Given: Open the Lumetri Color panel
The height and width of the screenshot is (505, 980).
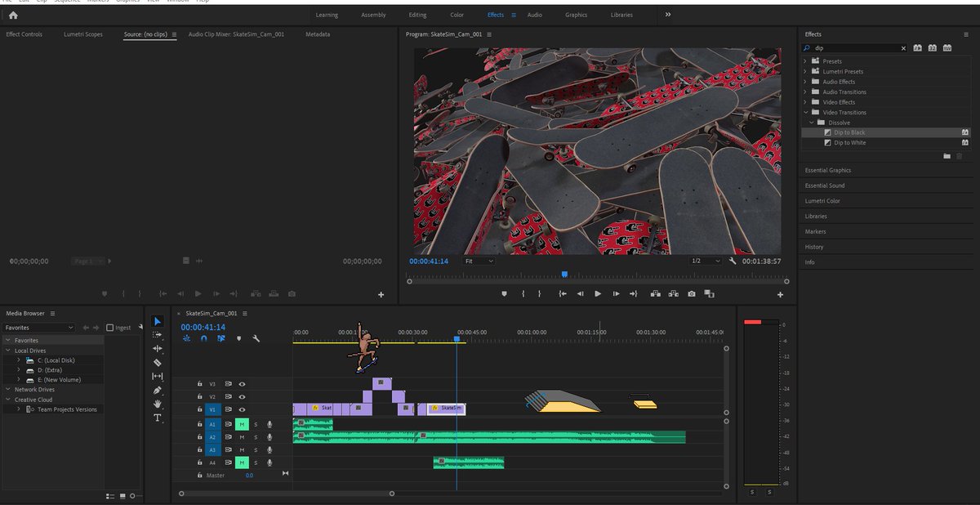Looking at the screenshot, I should [x=822, y=200].
